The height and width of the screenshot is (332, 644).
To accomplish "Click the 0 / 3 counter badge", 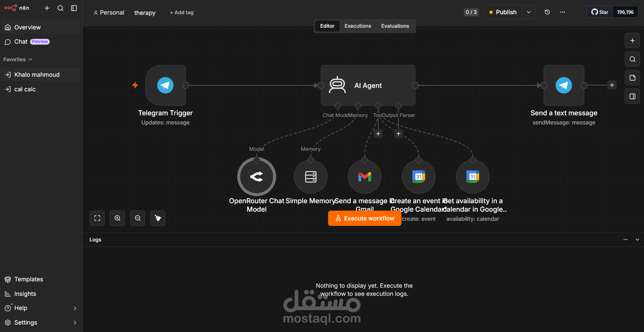I will [471, 12].
